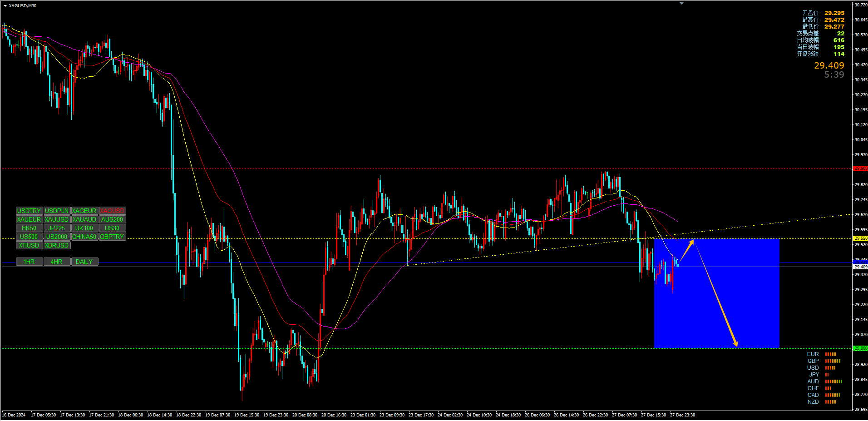
Task: Open the UK100 index button
Action: coord(84,228)
